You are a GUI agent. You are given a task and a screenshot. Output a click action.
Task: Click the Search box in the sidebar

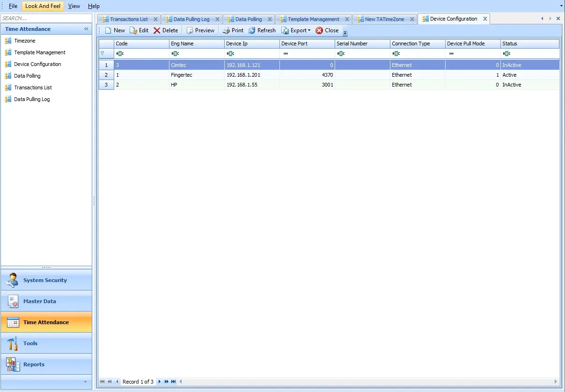pyautogui.click(x=46, y=18)
